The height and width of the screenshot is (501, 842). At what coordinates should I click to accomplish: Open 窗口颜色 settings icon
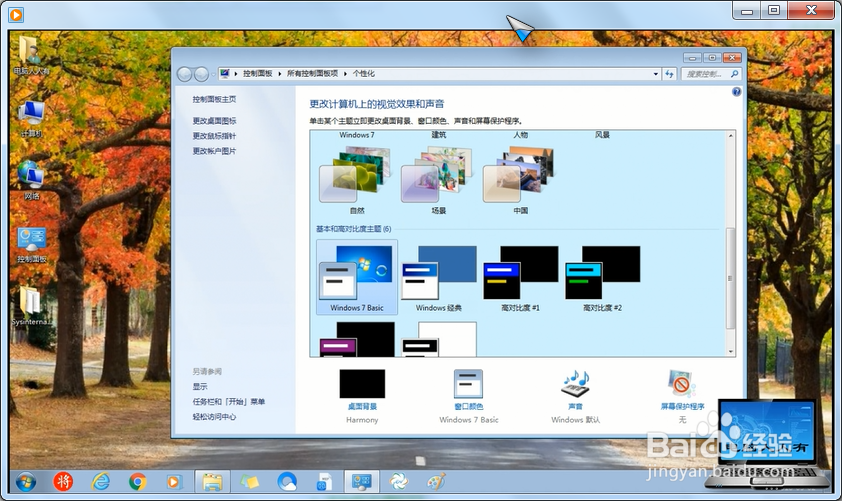point(468,383)
